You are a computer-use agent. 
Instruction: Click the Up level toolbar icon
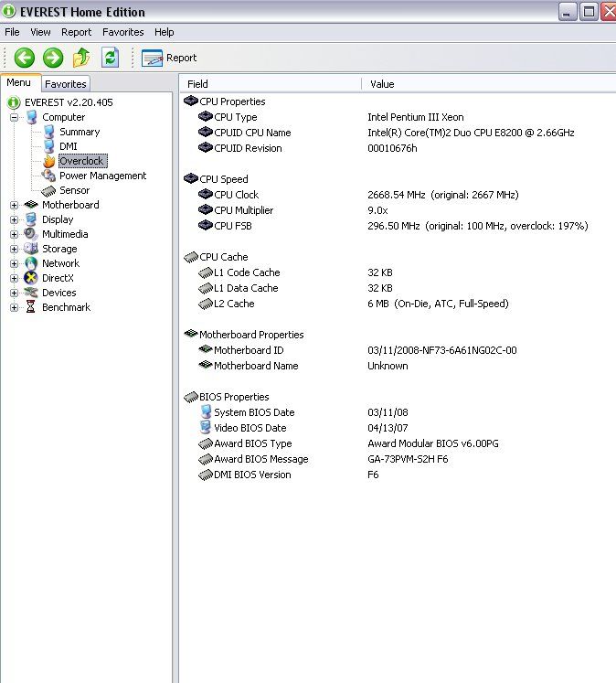(x=81, y=58)
